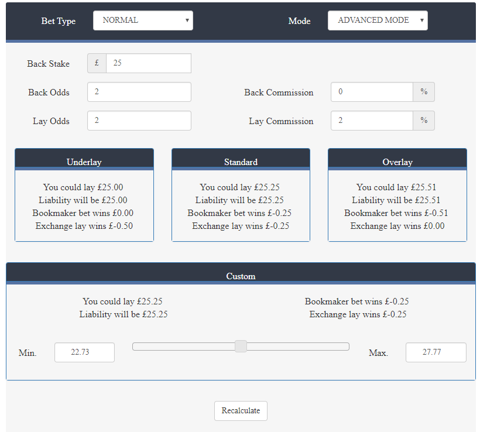504x432 pixels.
Task: Click the Recalculate button
Action: pos(241,411)
